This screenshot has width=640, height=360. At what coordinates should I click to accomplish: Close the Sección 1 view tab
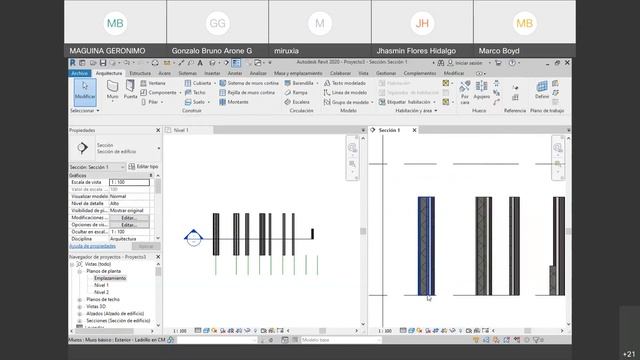pyautogui.click(x=414, y=130)
